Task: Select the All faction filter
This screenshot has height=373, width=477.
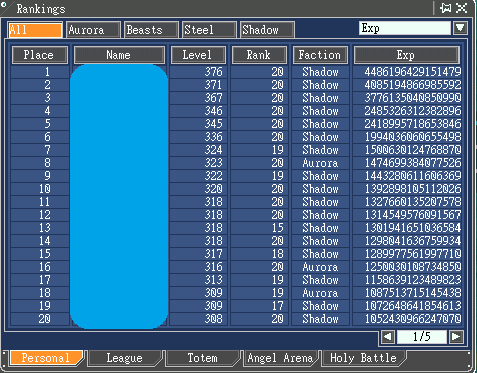Action: pyautogui.click(x=35, y=30)
